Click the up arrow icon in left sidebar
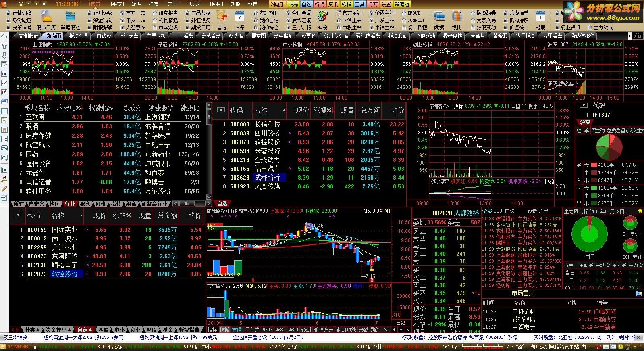 pyautogui.click(x=4, y=46)
